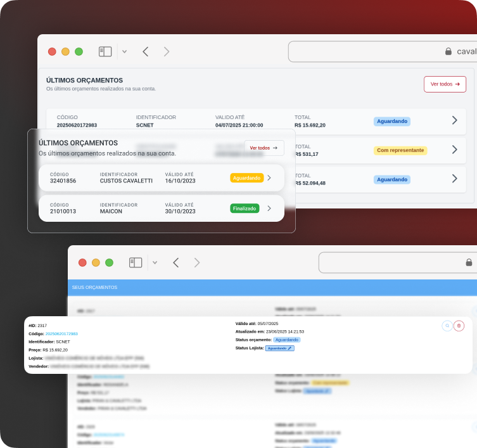Screen dimensions: 477x448
Task: Toggle the sidebar in the lower browser window
Action: [x=136, y=262]
